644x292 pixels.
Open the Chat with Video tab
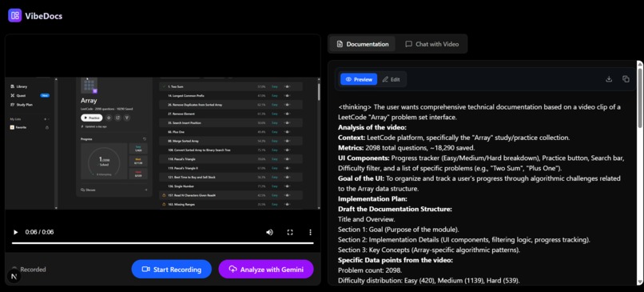click(x=431, y=44)
